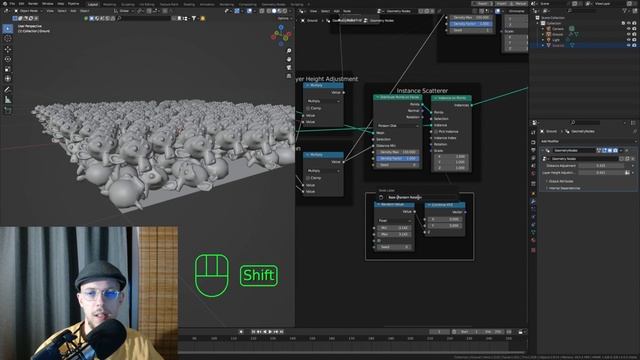Viewport: 640px width, 360px height.
Task: Jump to the timeline start frame
Action: point(253,332)
